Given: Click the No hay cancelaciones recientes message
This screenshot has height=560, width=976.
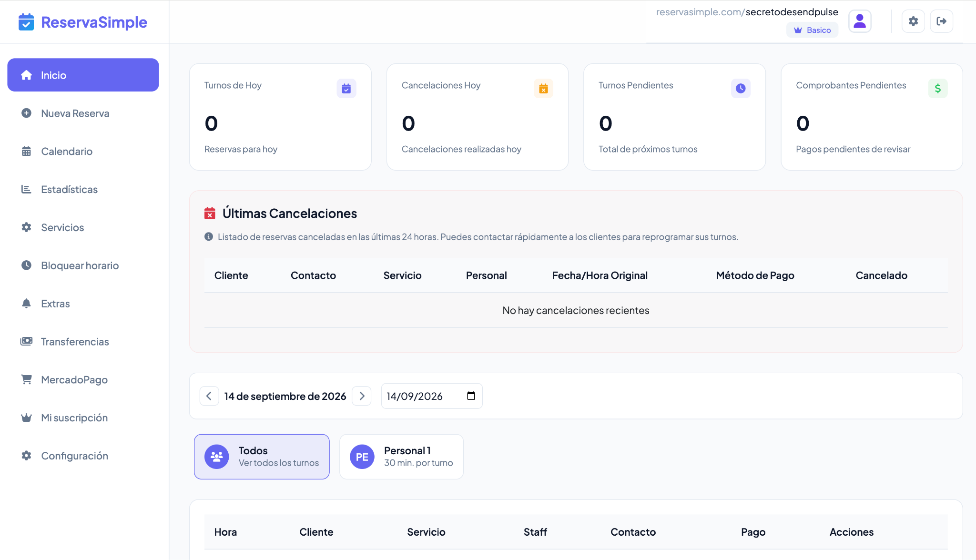Looking at the screenshot, I should click(576, 310).
